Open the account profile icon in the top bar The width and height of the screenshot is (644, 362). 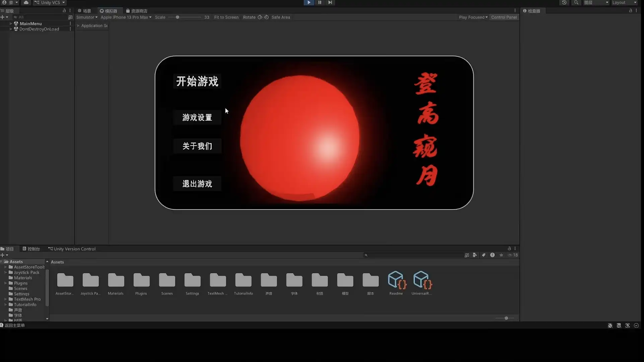4,2
